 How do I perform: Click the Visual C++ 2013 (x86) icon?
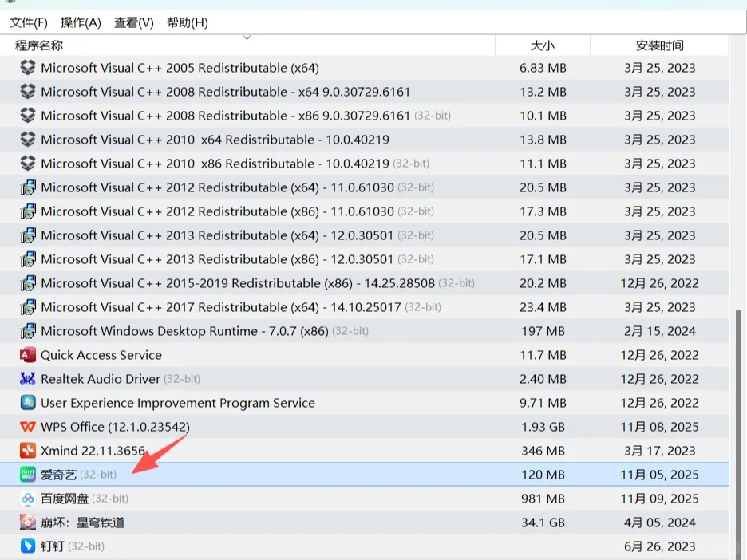(x=28, y=259)
